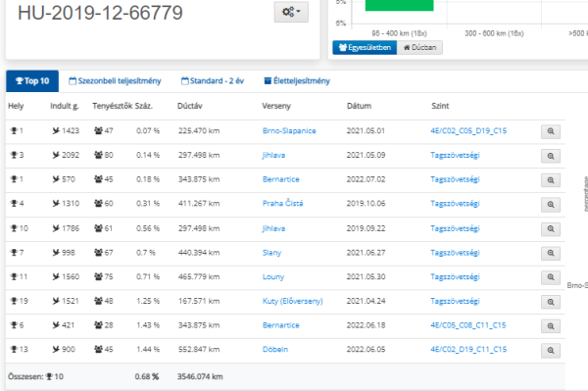Click bird icon beside 2092 starters
This screenshot has height=391, width=588.
[56, 155]
